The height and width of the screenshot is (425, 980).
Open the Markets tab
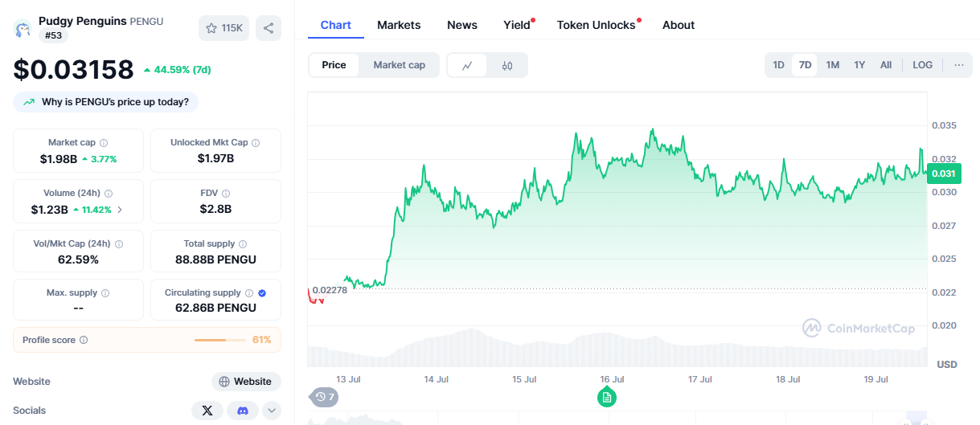399,25
